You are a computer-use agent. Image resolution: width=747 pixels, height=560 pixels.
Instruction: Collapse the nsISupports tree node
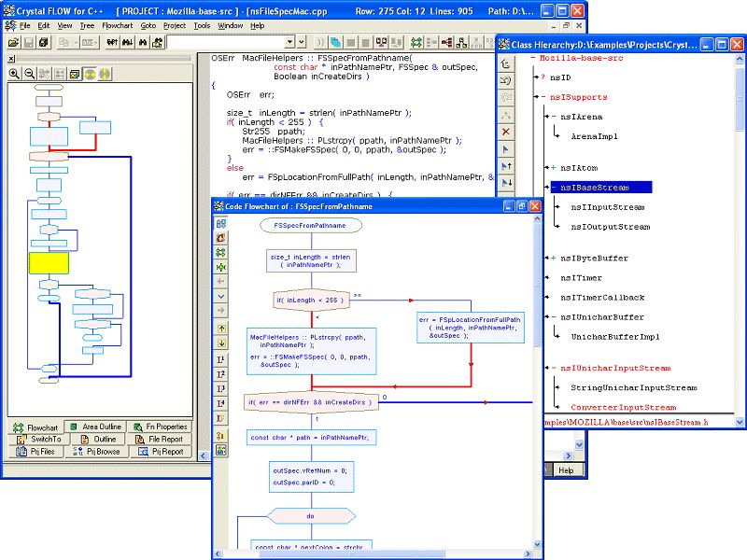tap(543, 97)
